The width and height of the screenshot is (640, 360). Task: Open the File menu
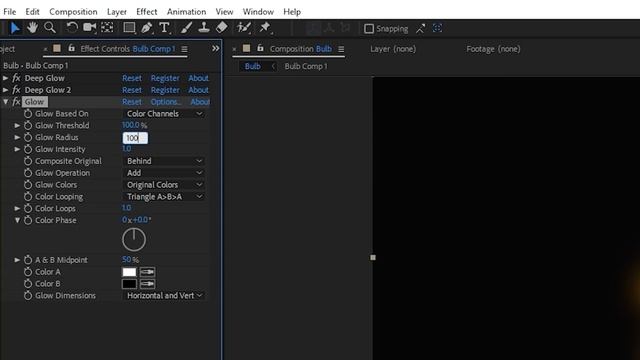(x=9, y=12)
